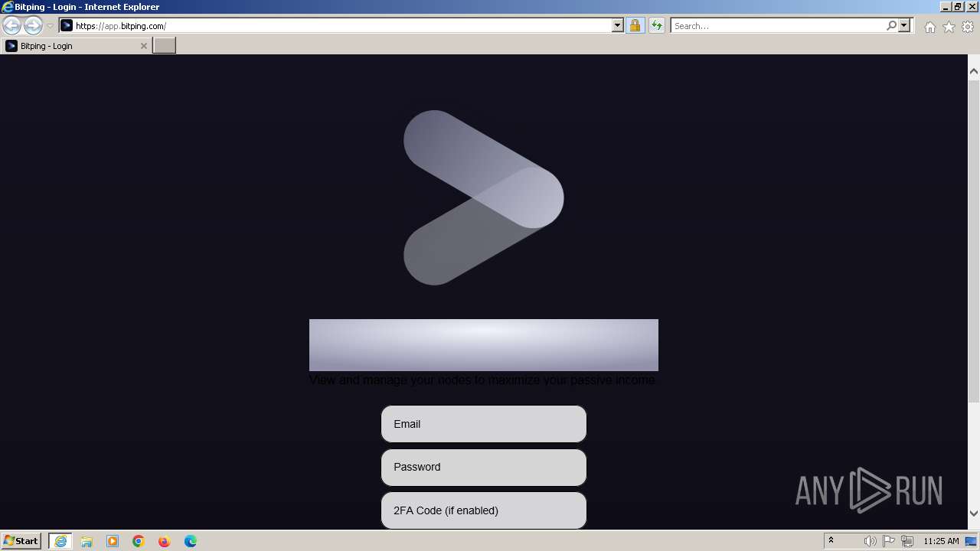Click the network tray icon

pos(907,541)
